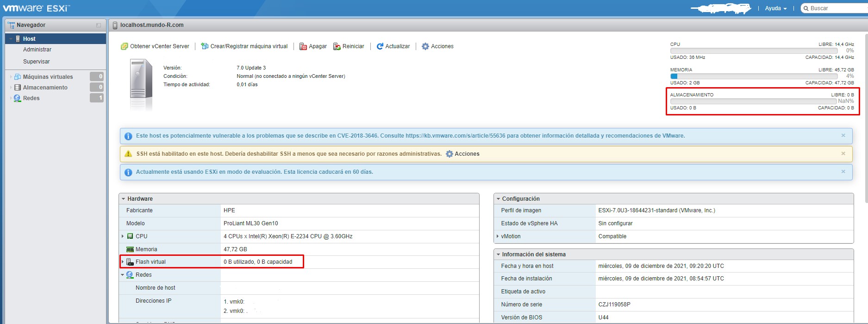
Task: Open the Acciones gear icon in toolbar
Action: (425, 46)
